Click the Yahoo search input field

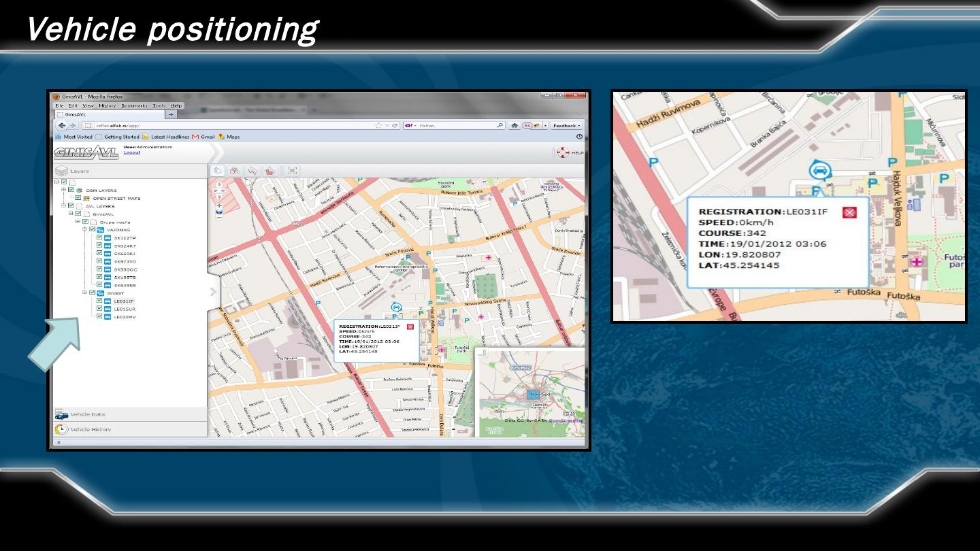click(x=456, y=126)
